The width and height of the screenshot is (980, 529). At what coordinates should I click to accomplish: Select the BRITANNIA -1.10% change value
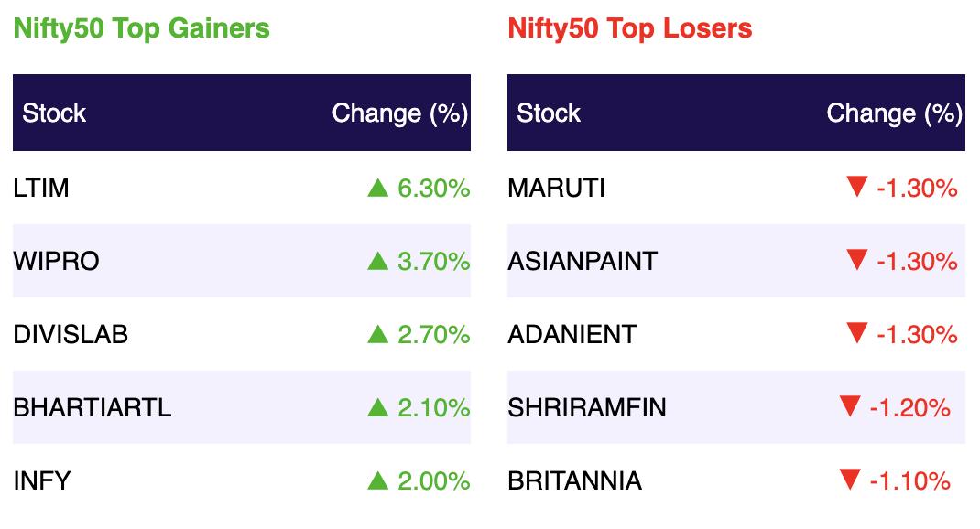click(x=910, y=480)
